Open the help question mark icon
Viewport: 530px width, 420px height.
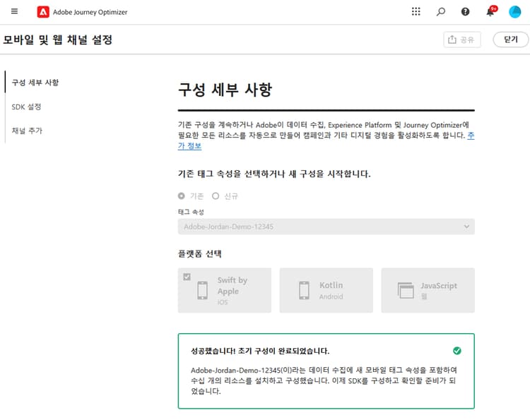465,12
